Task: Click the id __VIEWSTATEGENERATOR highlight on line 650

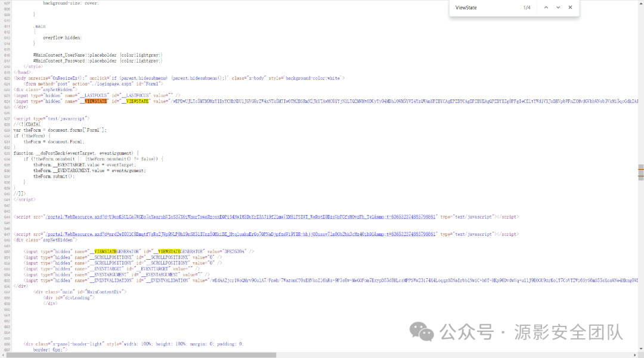Action: click(x=169, y=251)
